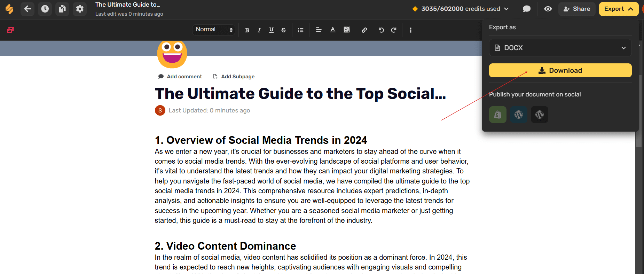
Task: Insert a hyperlink
Action: [364, 30]
